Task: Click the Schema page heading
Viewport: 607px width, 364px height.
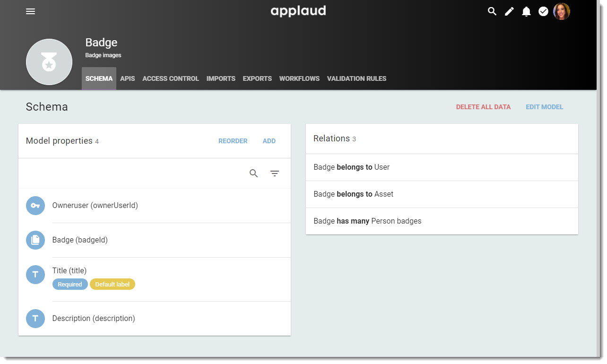Action: [47, 107]
